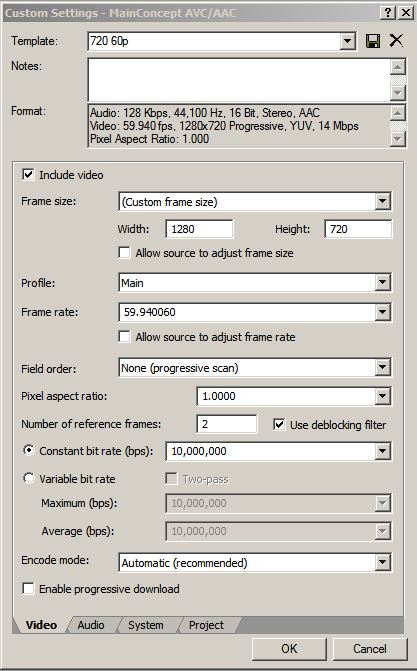Image resolution: width=417 pixels, height=671 pixels.
Task: Click the Format box scroll down arrow
Action: [x=398, y=139]
